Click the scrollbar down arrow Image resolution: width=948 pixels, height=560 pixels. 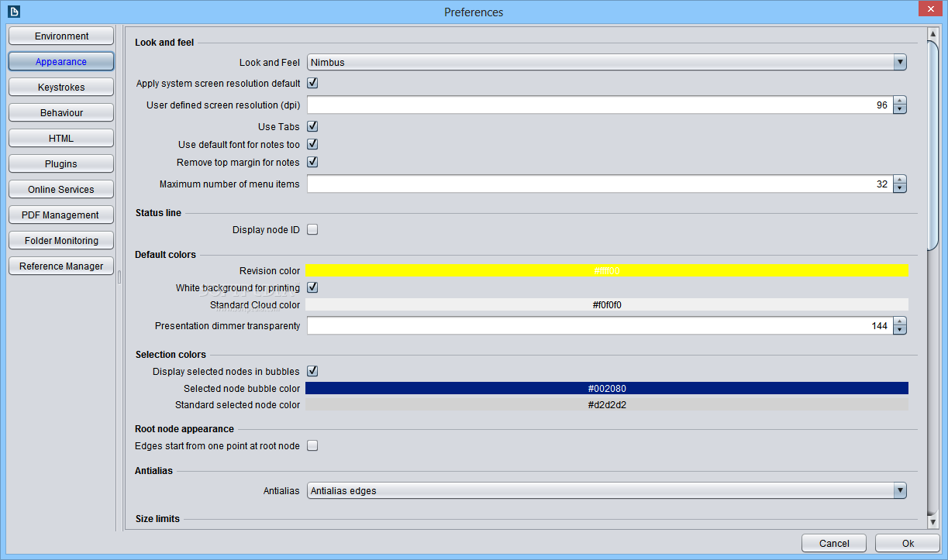(x=933, y=523)
